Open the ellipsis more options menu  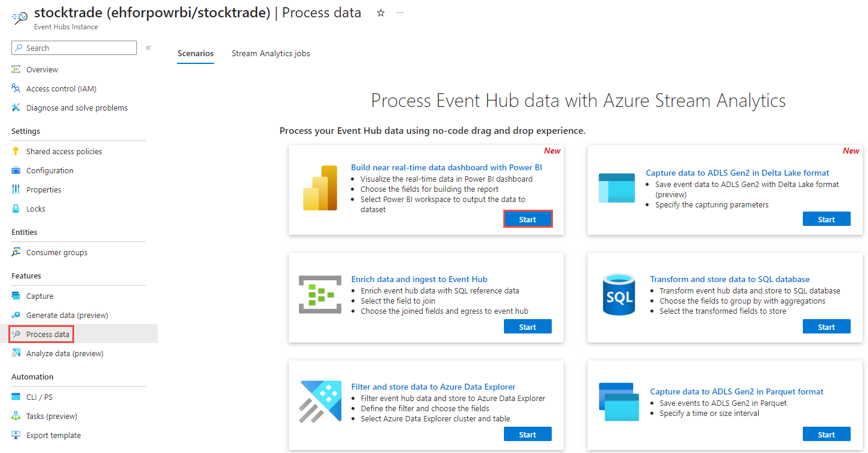[400, 13]
